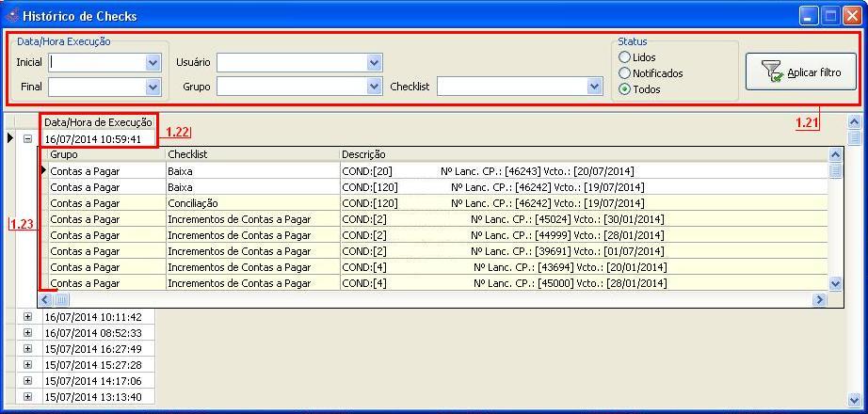Image resolution: width=868 pixels, height=414 pixels.
Task: Choose the Todos status radio button
Action: pyautogui.click(x=624, y=89)
